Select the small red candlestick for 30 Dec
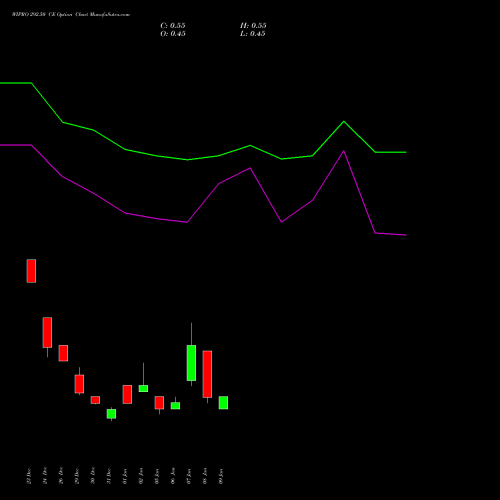 tap(95, 400)
